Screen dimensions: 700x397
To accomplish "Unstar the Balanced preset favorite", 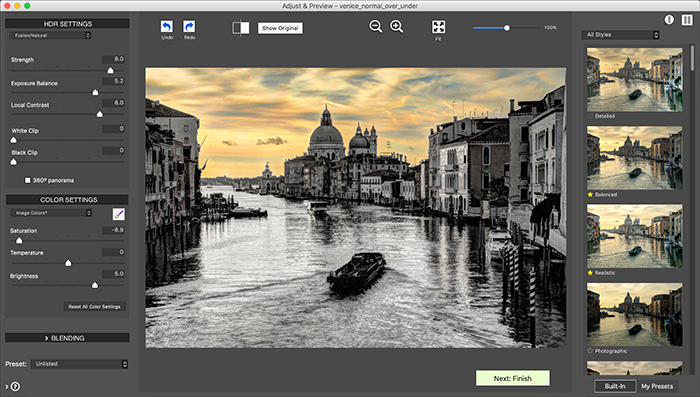I will (x=590, y=195).
